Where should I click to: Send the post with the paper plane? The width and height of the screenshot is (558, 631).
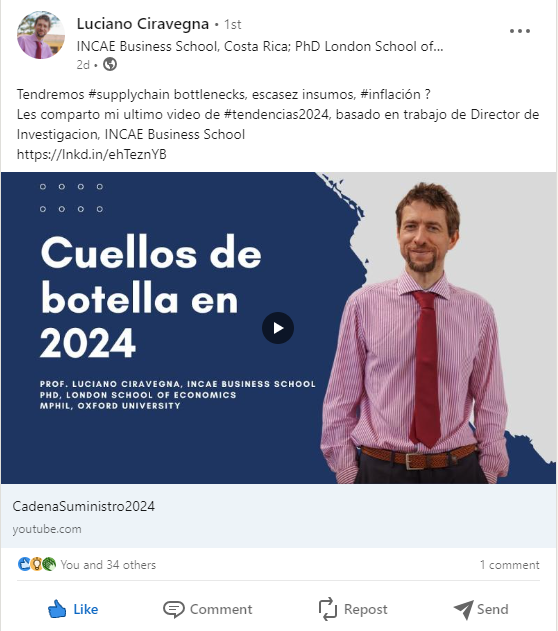(481, 609)
